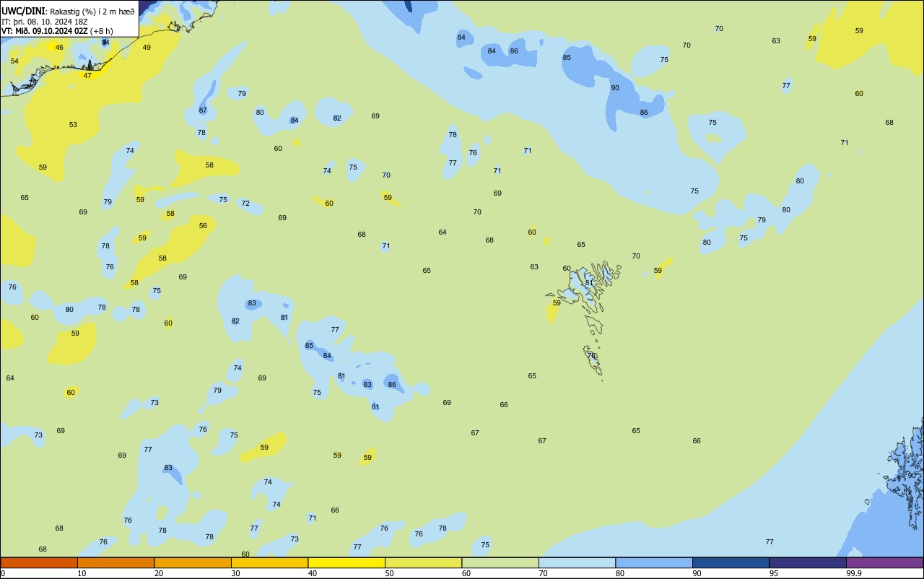Select the humidity value '72' on the map
Image resolution: width=924 pixels, height=579 pixels.
coord(245,204)
